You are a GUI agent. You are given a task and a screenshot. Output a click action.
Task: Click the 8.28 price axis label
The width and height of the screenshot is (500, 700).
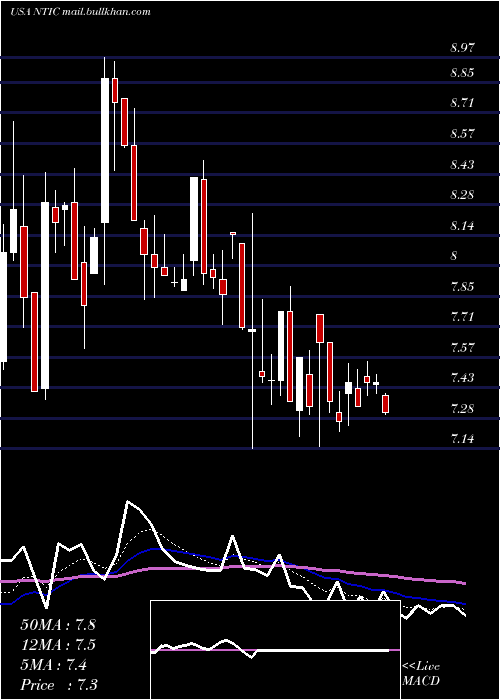point(463,195)
